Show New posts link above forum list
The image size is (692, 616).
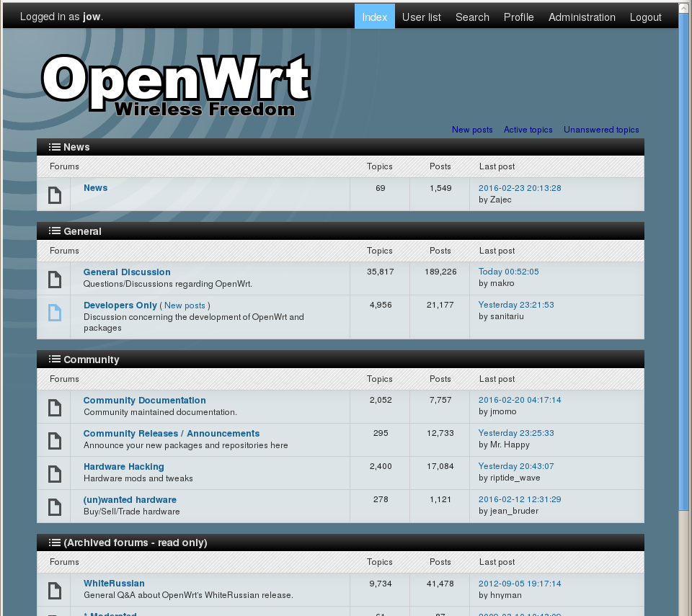[x=472, y=130]
